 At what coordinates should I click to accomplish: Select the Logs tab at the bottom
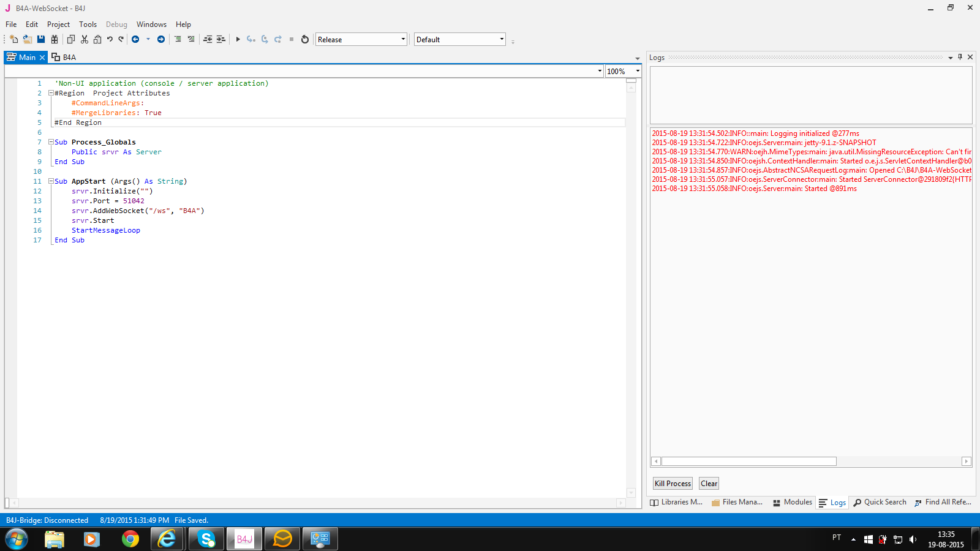coord(832,503)
